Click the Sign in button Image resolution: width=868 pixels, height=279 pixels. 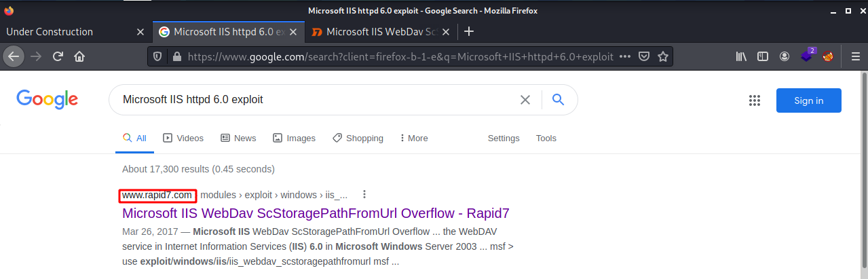tap(809, 100)
